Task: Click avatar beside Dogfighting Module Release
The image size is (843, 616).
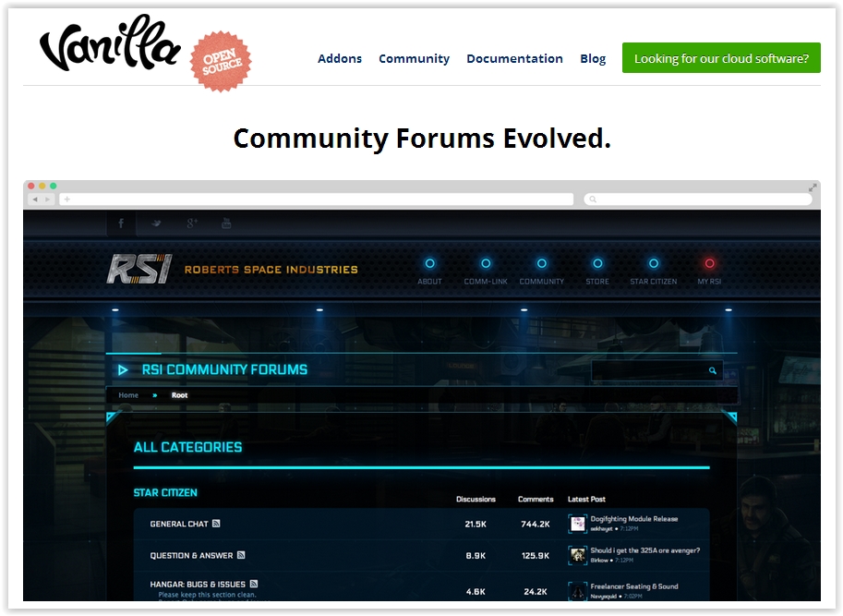Action: 577,524
